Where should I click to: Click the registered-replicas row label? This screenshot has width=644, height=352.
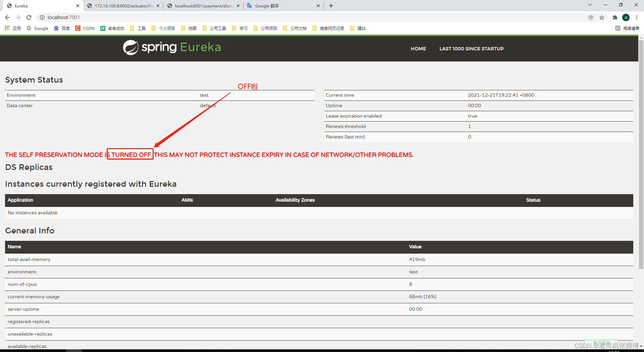coord(29,321)
